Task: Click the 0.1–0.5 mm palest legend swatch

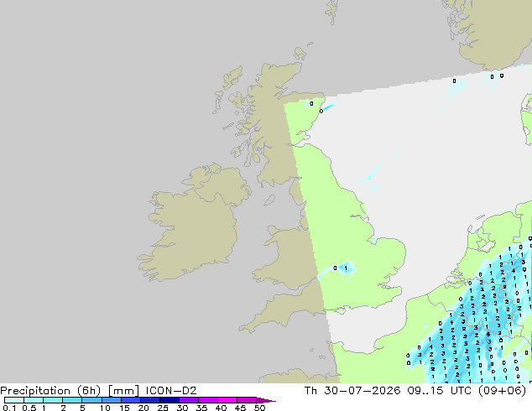Action: [x=14, y=400]
